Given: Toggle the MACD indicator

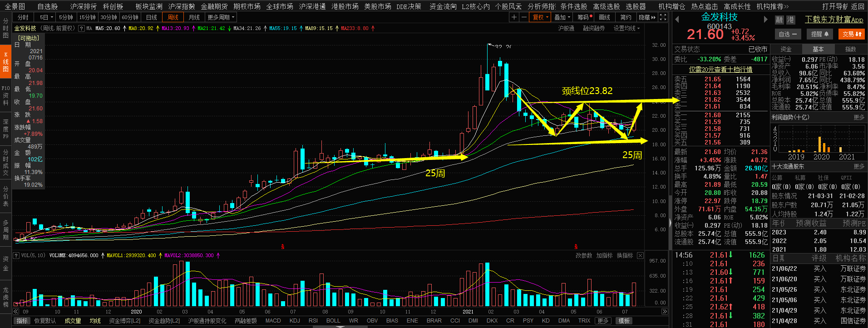Looking at the screenshot, I should click(x=273, y=321).
